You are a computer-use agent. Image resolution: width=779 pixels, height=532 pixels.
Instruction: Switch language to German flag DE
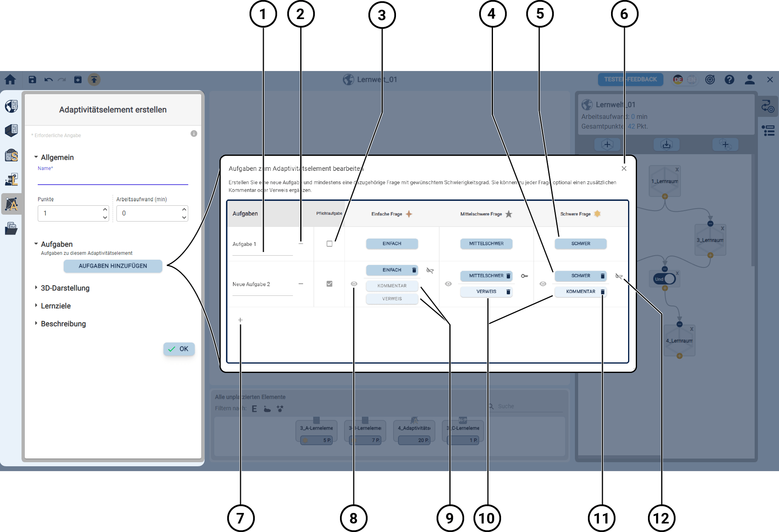coord(678,80)
